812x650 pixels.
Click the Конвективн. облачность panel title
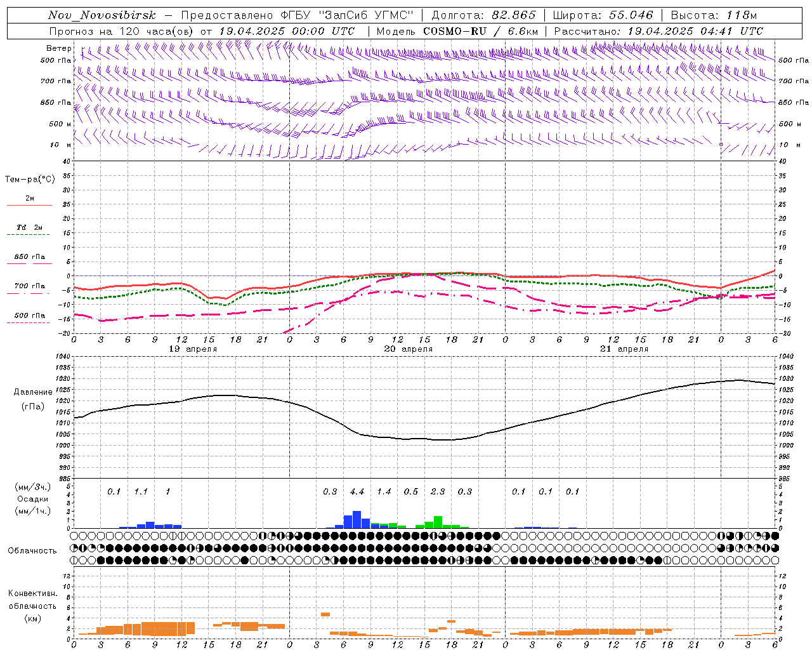click(x=32, y=600)
